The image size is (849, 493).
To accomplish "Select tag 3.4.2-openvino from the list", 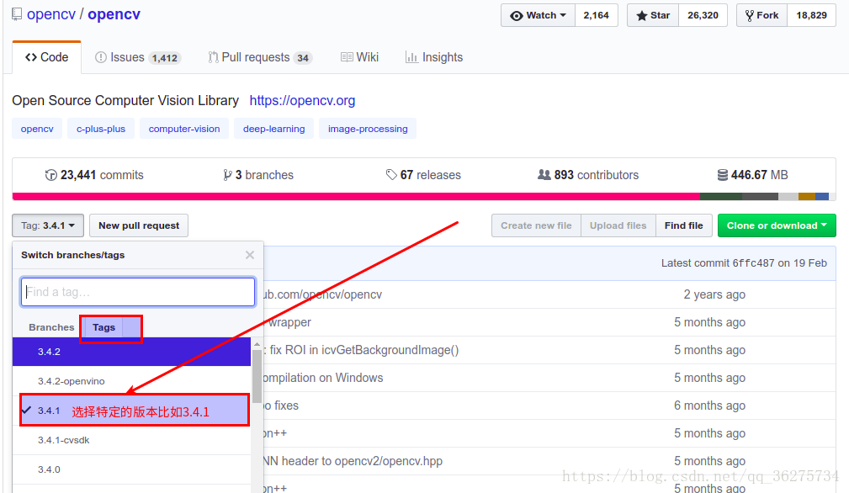I will (x=132, y=381).
